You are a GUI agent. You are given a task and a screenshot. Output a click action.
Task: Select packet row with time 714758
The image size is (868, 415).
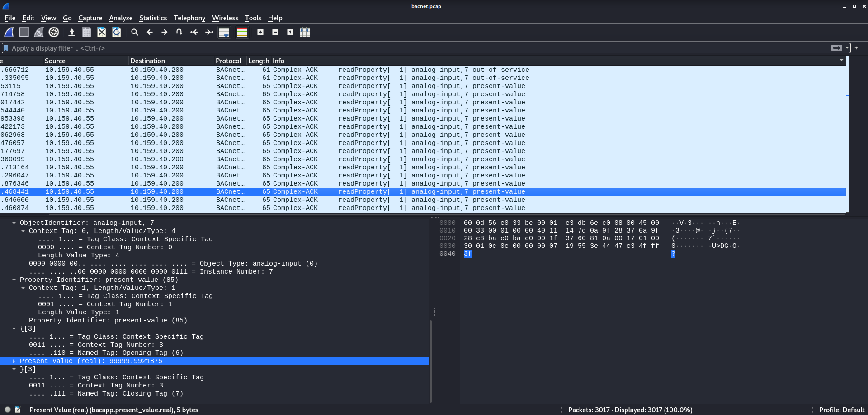pos(423,94)
